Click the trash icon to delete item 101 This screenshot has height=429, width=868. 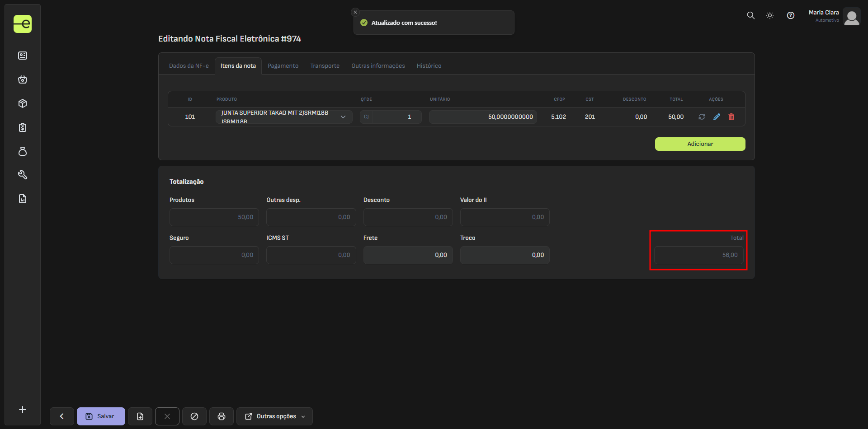click(731, 117)
